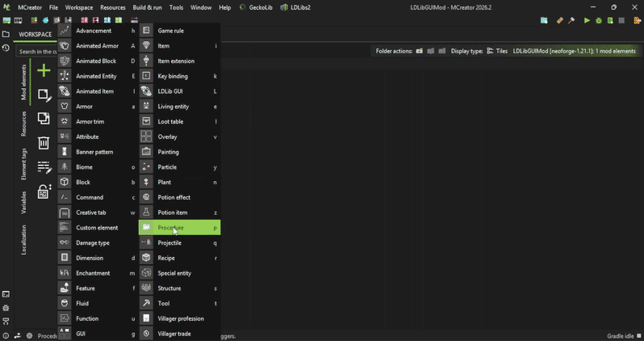Screen dimensions: 644x341
Task: Switch to the WORKSPACE tab
Action: click(x=36, y=35)
